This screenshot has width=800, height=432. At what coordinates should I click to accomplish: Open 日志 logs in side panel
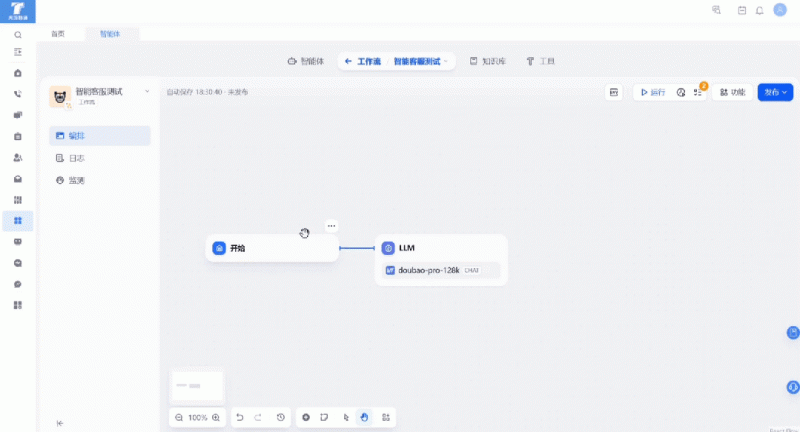pos(76,158)
